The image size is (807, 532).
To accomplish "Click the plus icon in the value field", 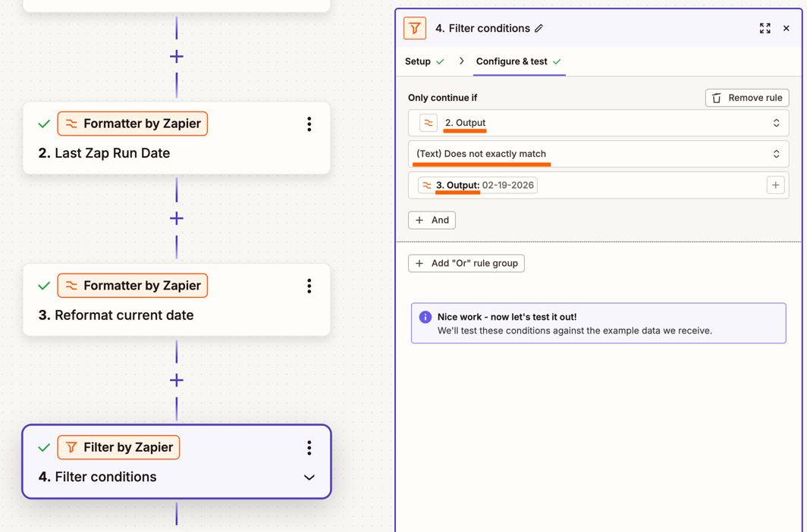I will [x=775, y=185].
